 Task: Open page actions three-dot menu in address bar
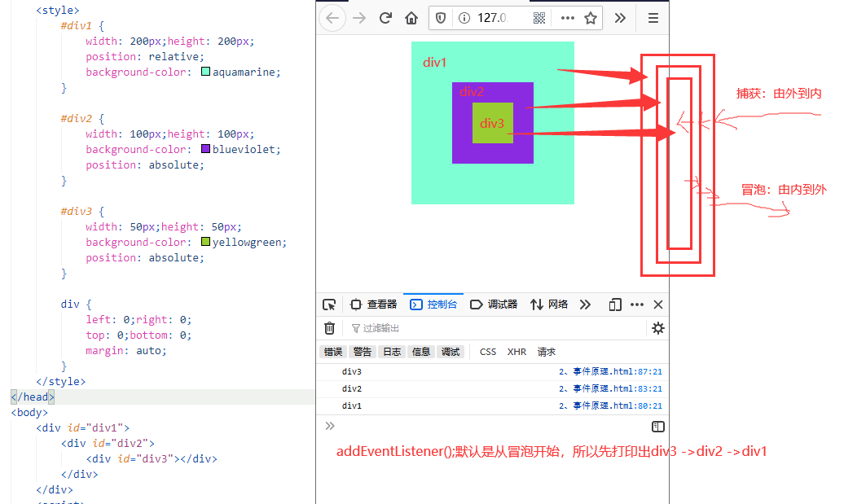[x=567, y=18]
